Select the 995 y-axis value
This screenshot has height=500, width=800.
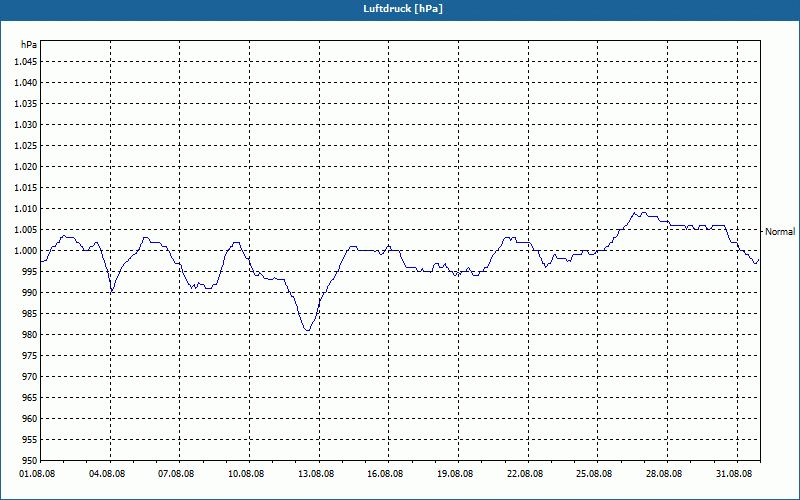point(30,271)
